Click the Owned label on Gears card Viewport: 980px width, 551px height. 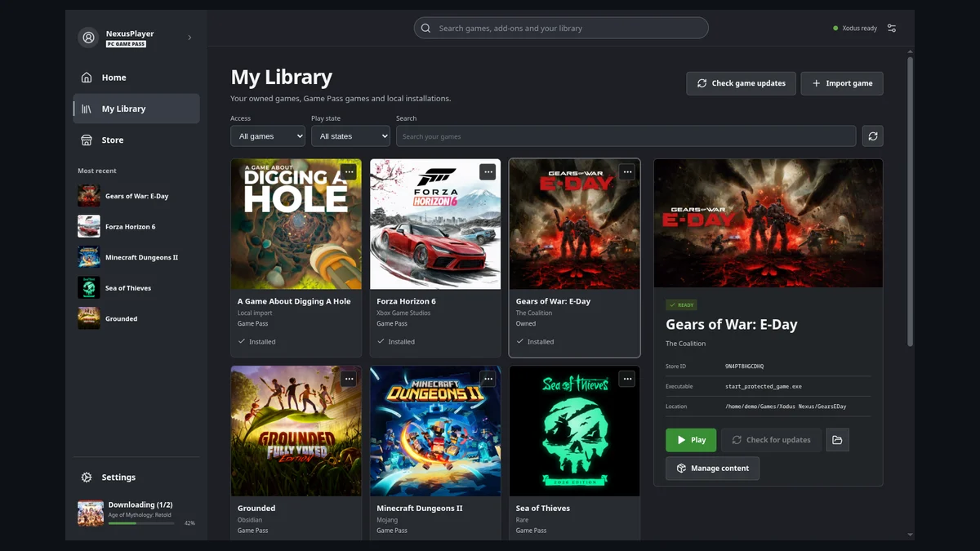(526, 323)
